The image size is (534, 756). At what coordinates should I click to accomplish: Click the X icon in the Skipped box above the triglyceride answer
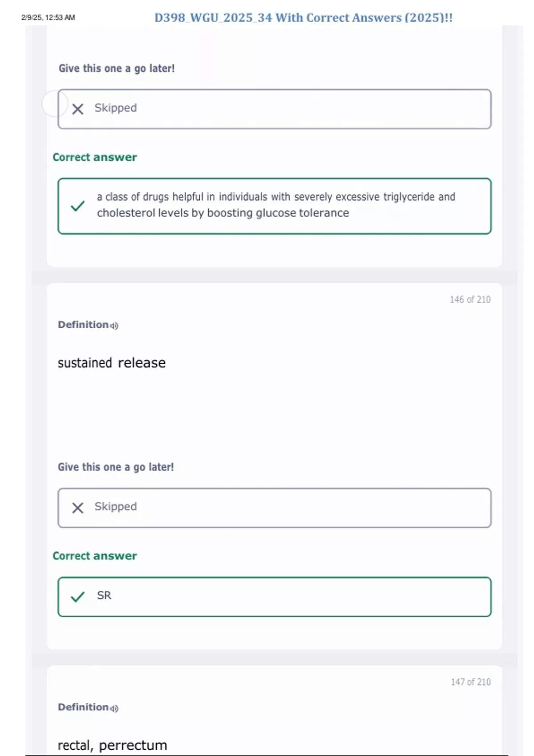click(78, 109)
